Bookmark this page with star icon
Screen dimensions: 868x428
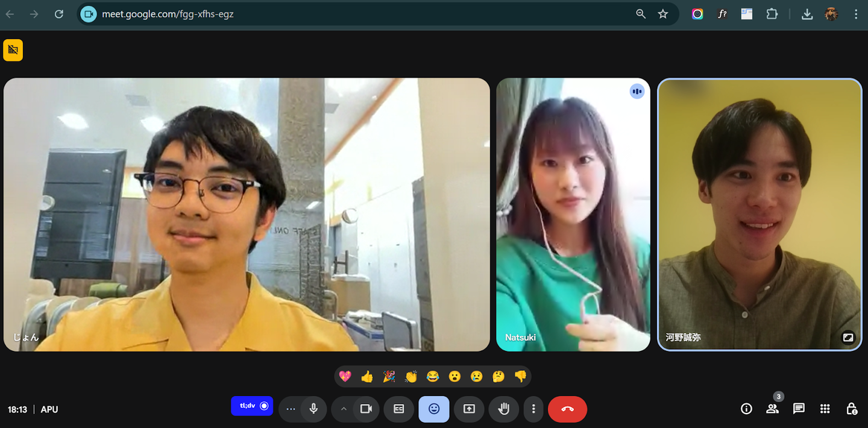click(663, 14)
